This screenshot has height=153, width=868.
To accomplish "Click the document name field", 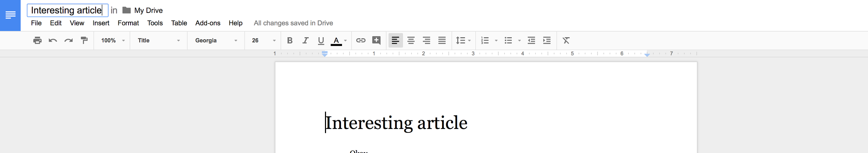I will coord(68,10).
